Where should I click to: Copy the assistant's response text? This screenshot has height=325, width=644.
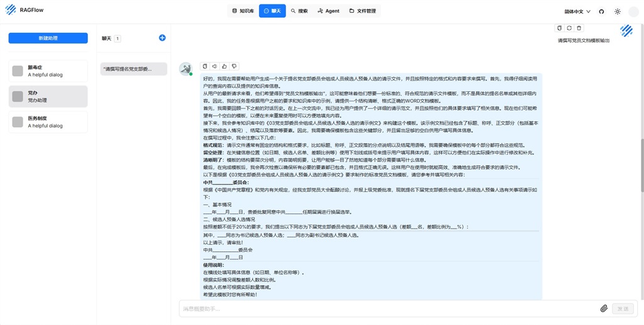point(204,66)
